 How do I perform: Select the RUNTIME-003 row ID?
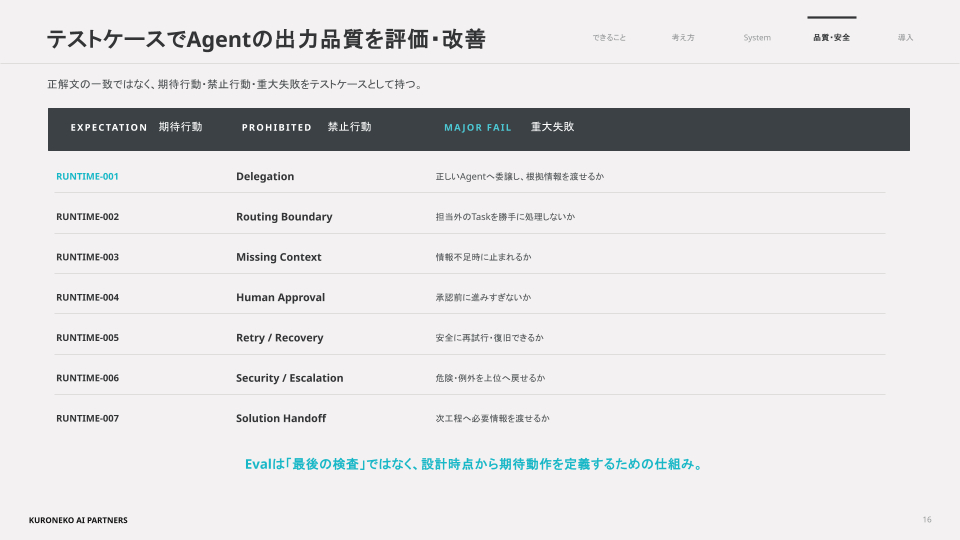pos(87,257)
